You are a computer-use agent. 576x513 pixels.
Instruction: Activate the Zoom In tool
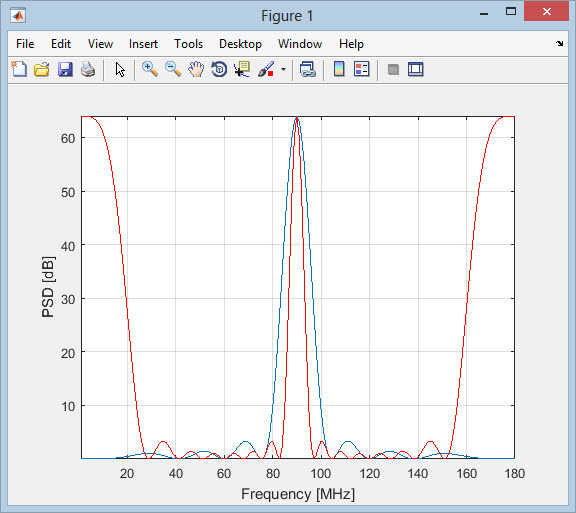150,69
